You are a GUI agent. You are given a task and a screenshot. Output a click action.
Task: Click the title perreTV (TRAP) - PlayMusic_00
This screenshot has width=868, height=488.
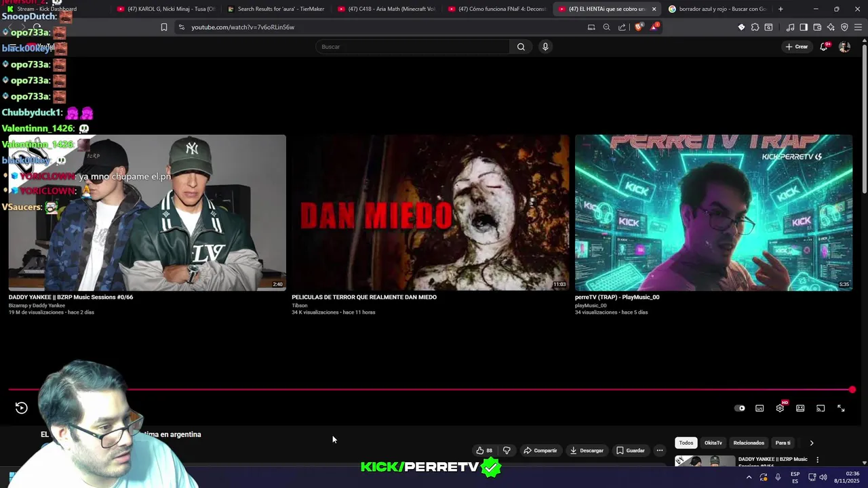point(617,297)
